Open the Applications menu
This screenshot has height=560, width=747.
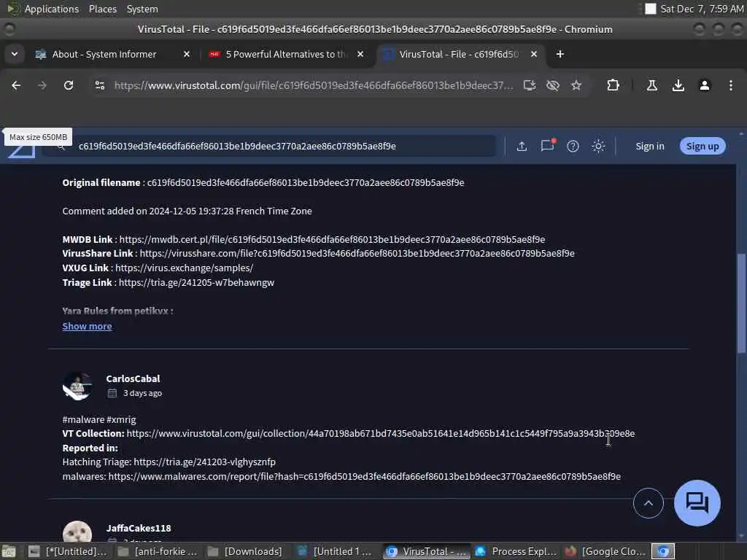(x=52, y=9)
